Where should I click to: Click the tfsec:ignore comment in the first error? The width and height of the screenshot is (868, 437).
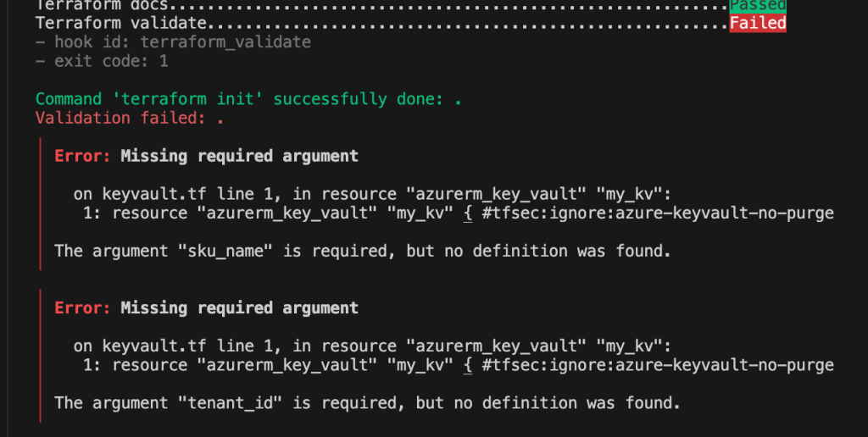(x=657, y=213)
